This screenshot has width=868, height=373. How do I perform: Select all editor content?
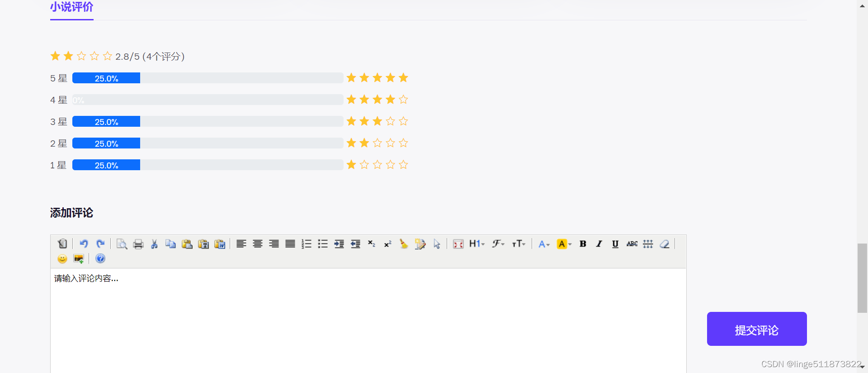pyautogui.click(x=437, y=244)
